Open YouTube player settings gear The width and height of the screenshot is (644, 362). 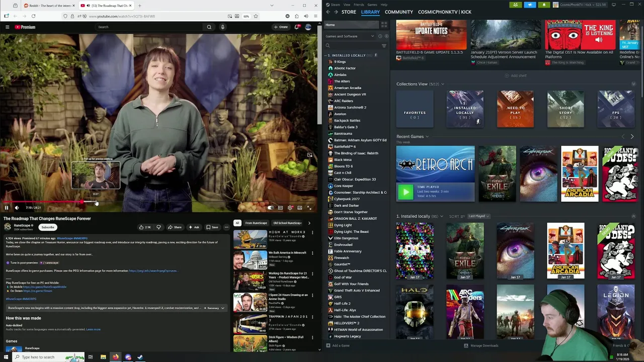[x=290, y=208]
